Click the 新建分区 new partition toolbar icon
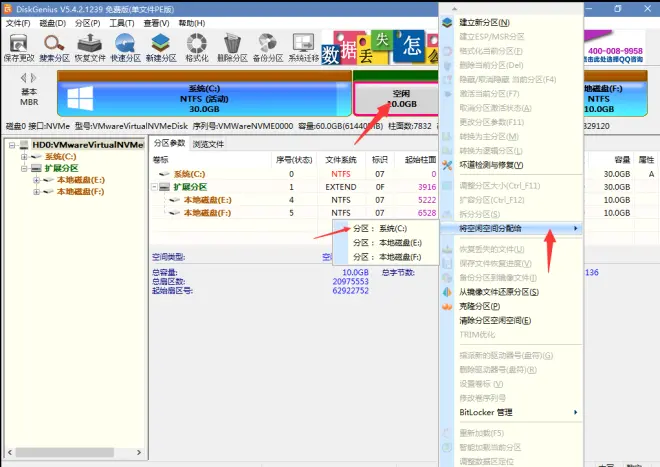Image resolution: width=660 pixels, height=467 pixels. [x=161, y=48]
